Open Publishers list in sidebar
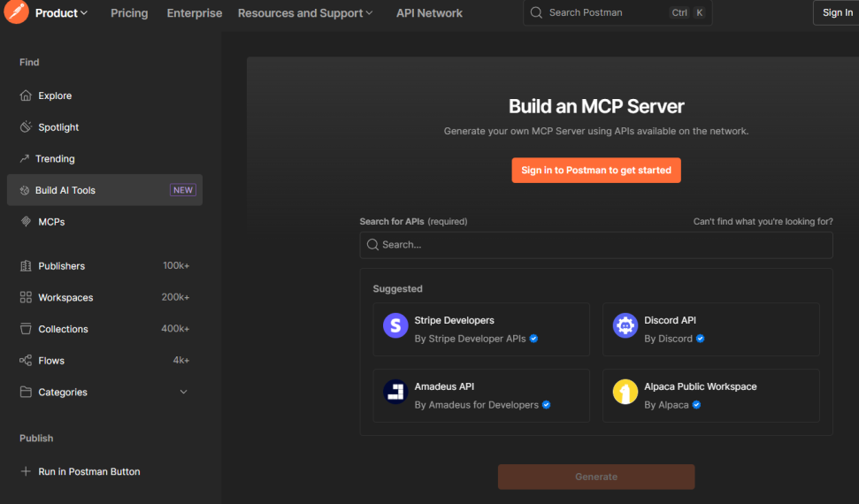Image resolution: width=859 pixels, height=504 pixels. tap(104, 265)
